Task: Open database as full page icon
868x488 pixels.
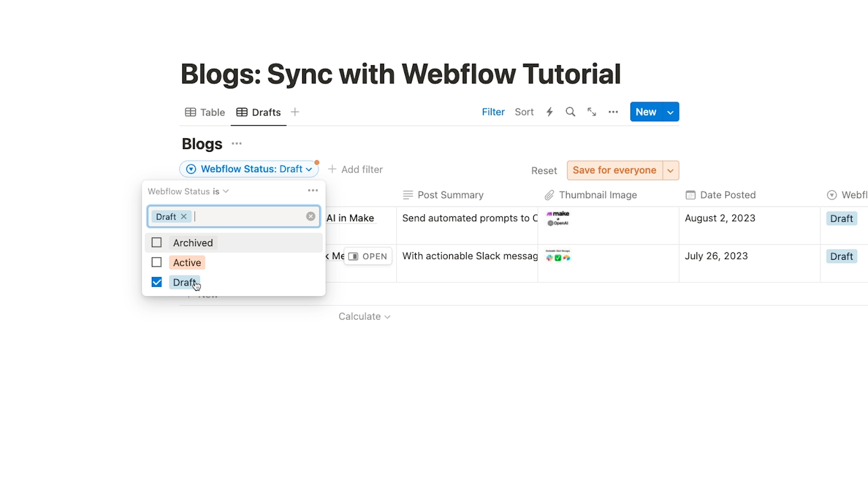Action: [x=592, y=112]
